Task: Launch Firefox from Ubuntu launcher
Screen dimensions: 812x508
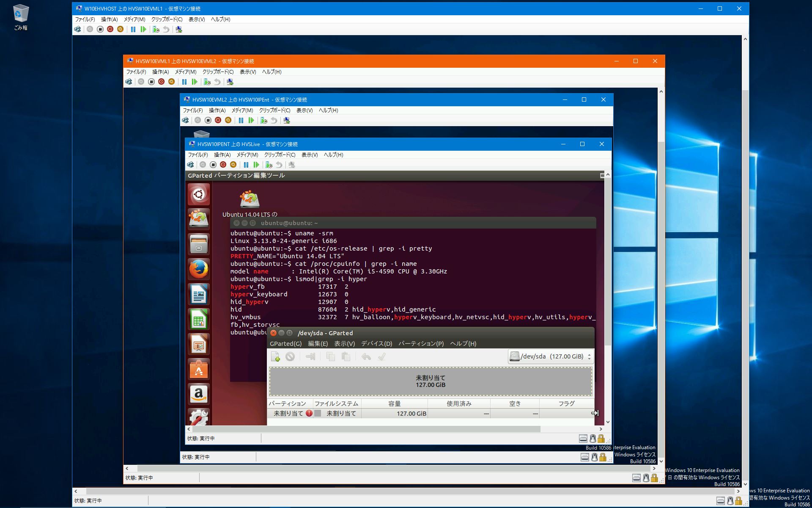Action: [x=198, y=269]
